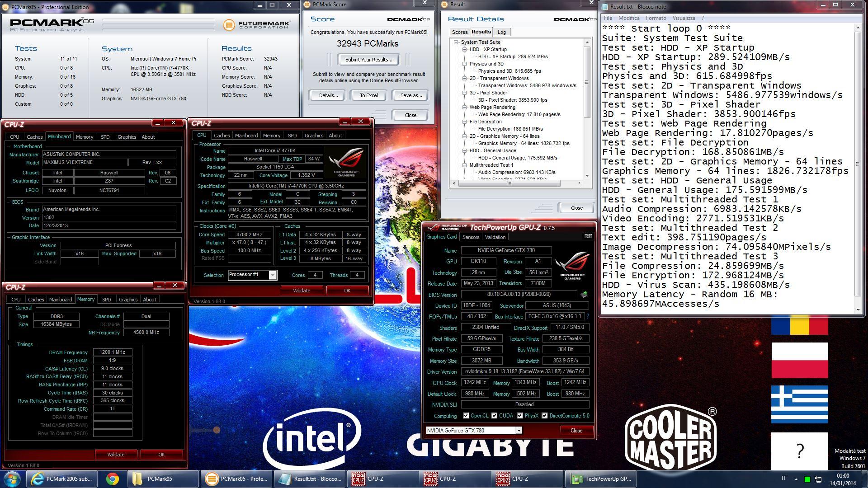This screenshot has height=488, width=868.
Task: Click GPU-Z BIOS save chip icon
Action: click(x=584, y=295)
